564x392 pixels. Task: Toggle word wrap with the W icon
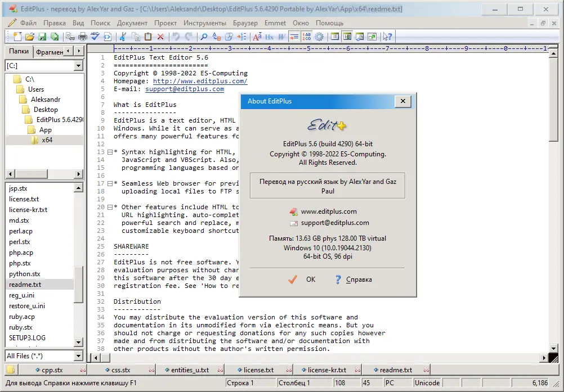(281, 37)
